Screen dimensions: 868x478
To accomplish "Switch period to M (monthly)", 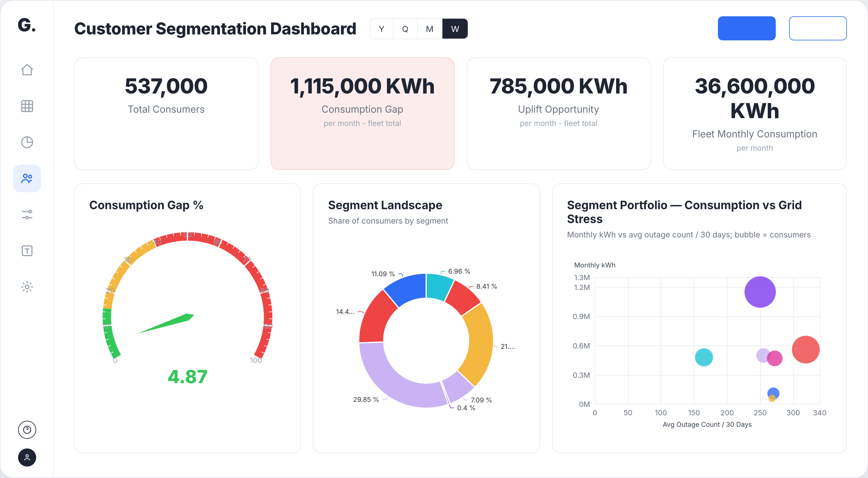I will pos(430,29).
